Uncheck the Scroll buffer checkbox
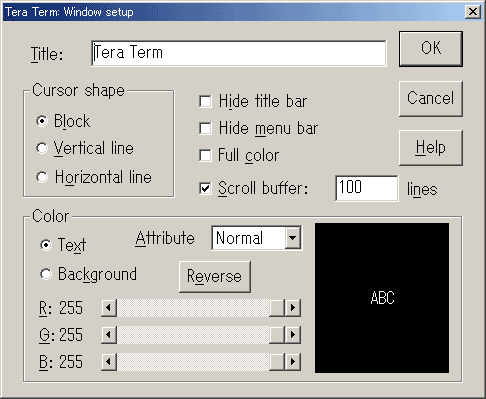486x399 pixels. [x=205, y=188]
